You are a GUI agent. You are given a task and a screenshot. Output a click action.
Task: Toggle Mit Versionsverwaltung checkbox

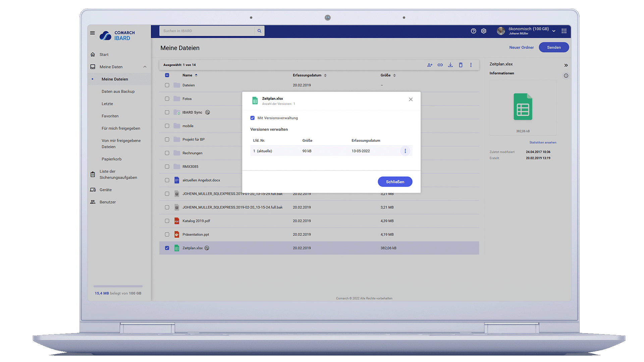point(253,118)
